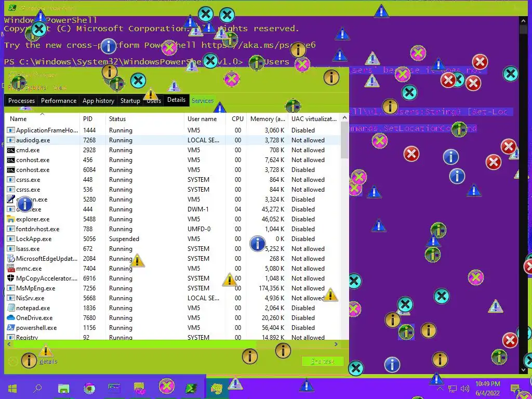Click the End task button
The image size is (532, 399).
pos(323,362)
